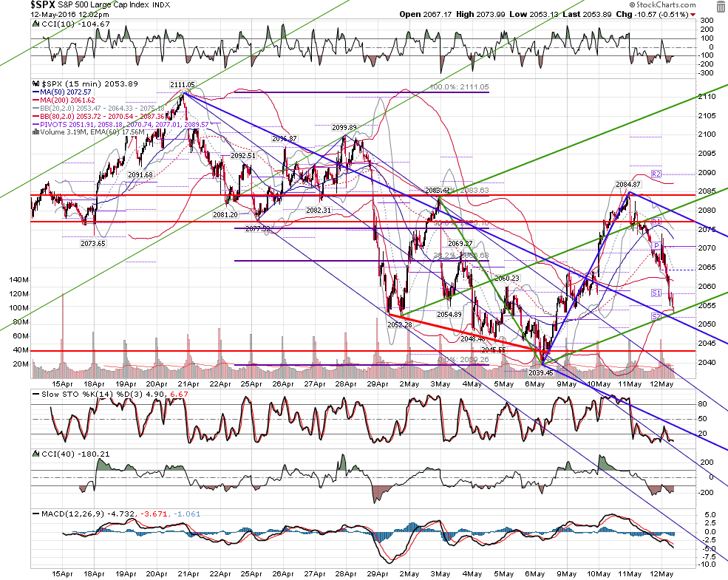Image resolution: width=728 pixels, height=580 pixels.
Task: Click the Volume bars icon in legend
Action: point(35,132)
